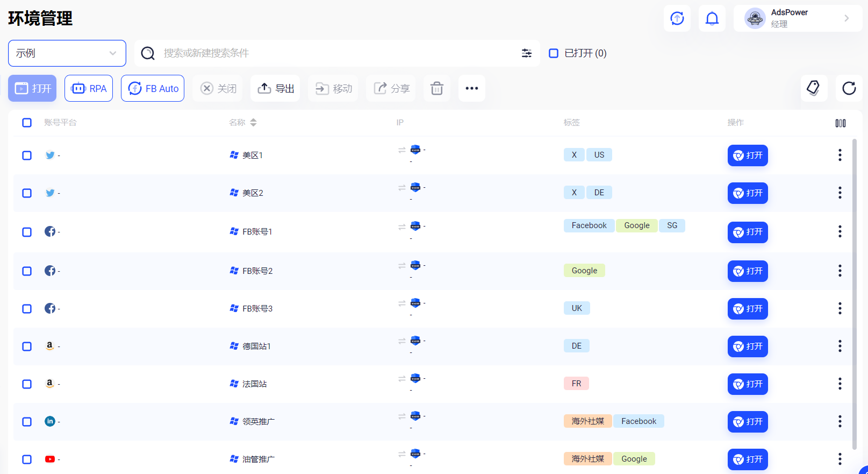Toggle the 已打开 (0) checkbox
Screen dimensions: 868x474
tap(554, 53)
